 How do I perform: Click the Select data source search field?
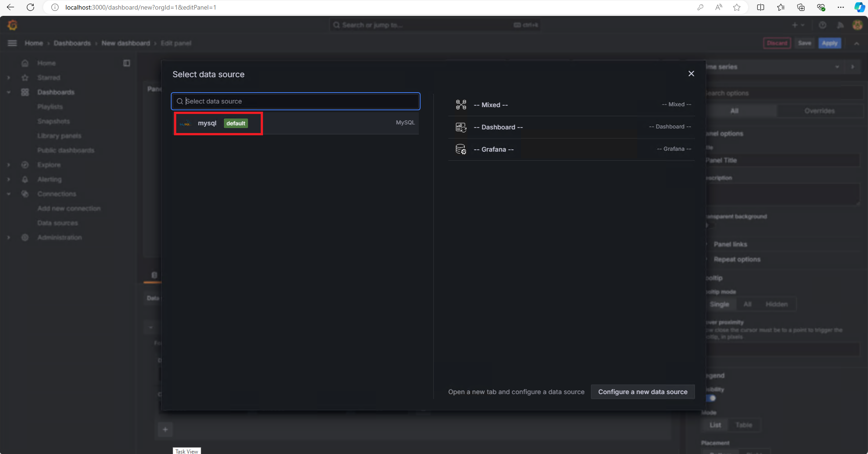click(296, 101)
